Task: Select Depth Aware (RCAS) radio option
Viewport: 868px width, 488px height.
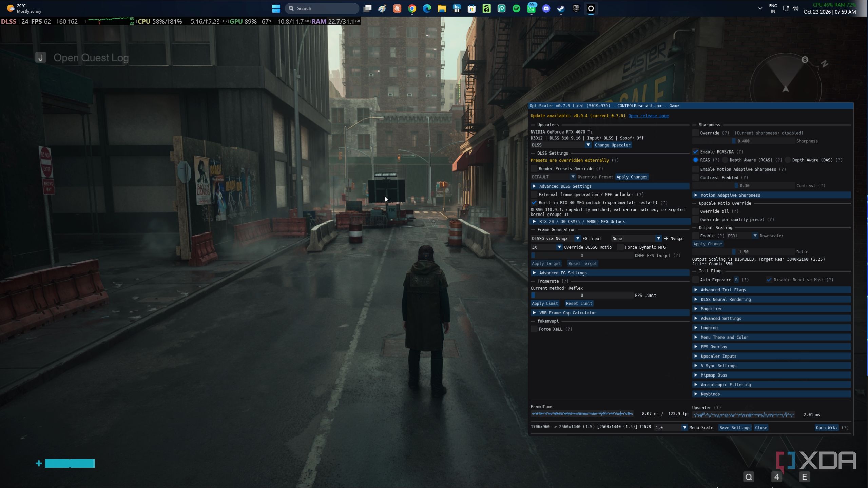Action: pyautogui.click(x=725, y=160)
